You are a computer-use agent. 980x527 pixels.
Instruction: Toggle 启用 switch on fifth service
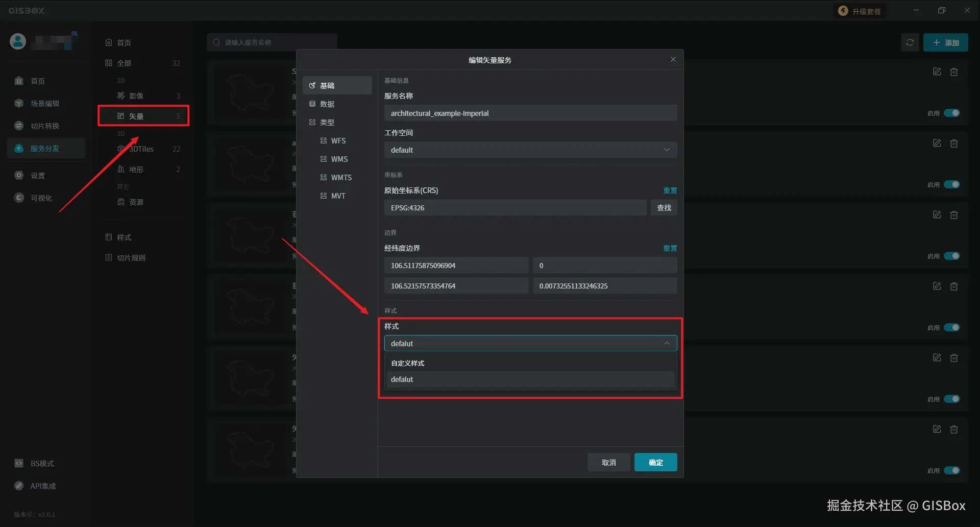click(x=951, y=399)
